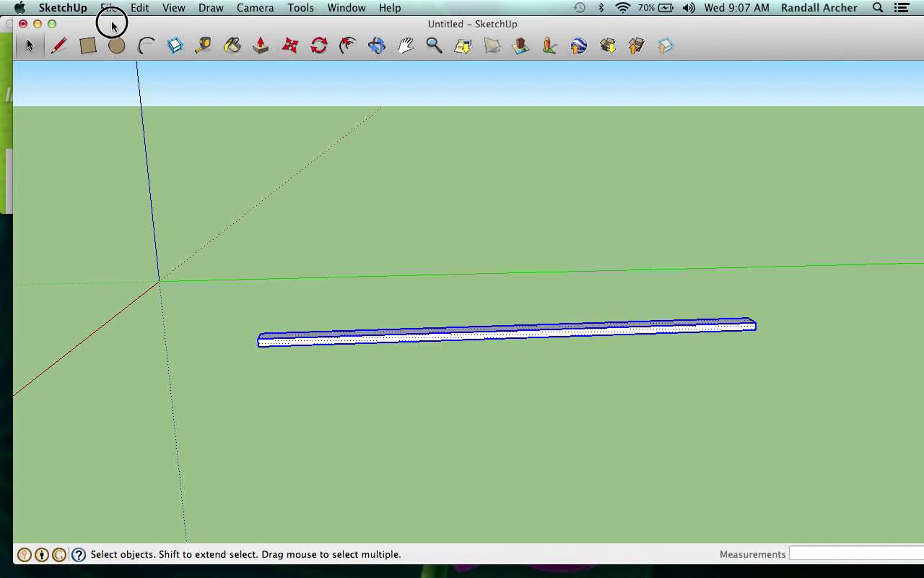Open the Draw menu
924x578 pixels.
coord(211,8)
